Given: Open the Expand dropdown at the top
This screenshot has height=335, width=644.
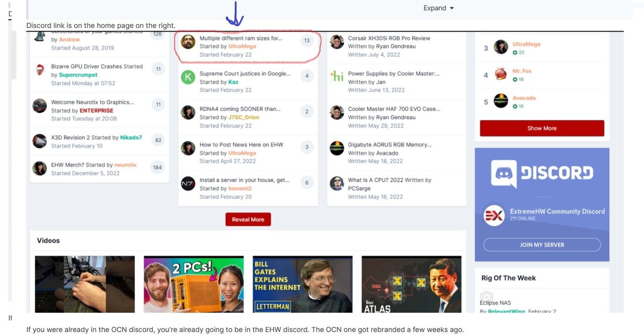Looking at the screenshot, I should coord(437,8).
